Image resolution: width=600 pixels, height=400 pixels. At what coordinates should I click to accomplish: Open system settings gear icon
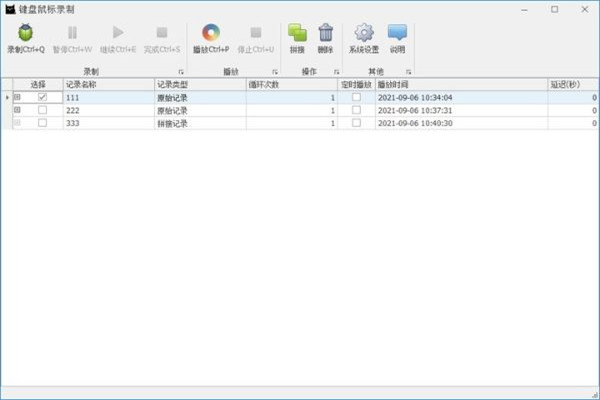point(364,33)
